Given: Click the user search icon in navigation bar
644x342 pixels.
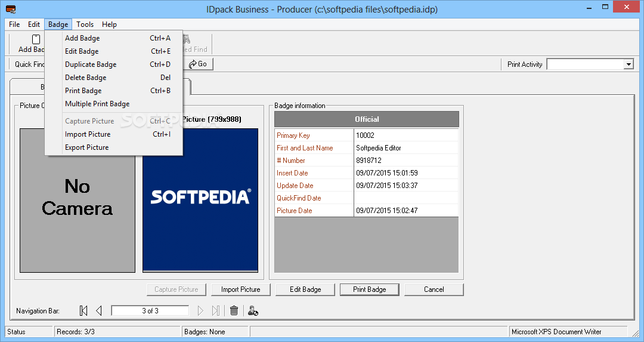Looking at the screenshot, I should tap(253, 311).
